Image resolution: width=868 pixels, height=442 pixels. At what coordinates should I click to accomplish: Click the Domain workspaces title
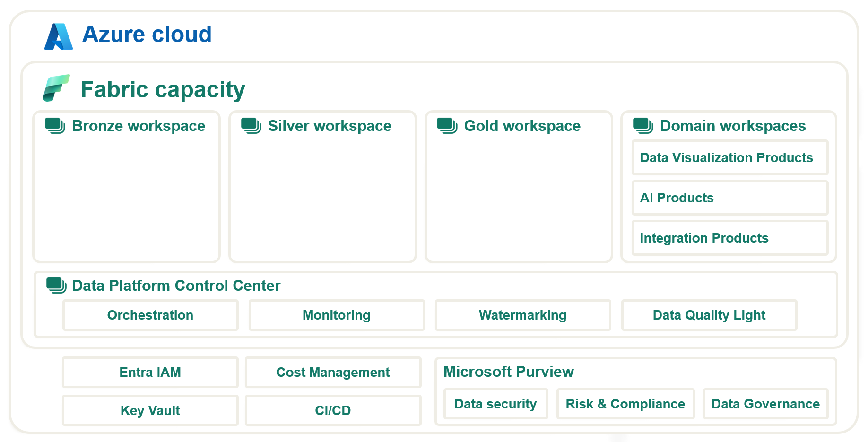click(733, 126)
